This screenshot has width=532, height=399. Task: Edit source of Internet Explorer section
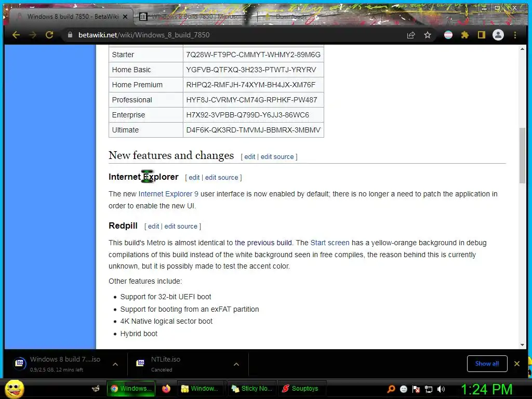click(221, 178)
